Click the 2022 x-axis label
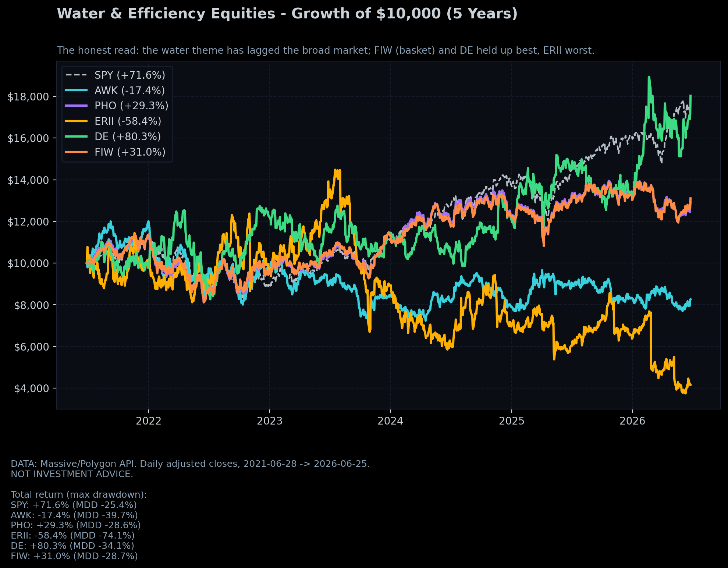 coord(149,421)
